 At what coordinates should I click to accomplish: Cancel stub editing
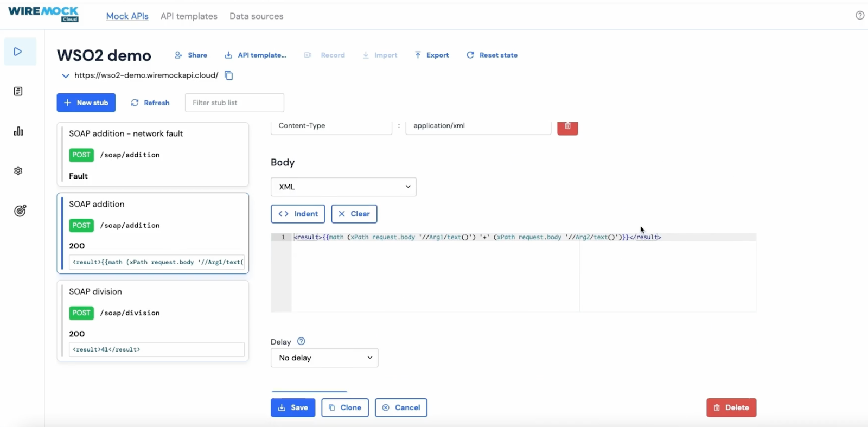point(401,407)
